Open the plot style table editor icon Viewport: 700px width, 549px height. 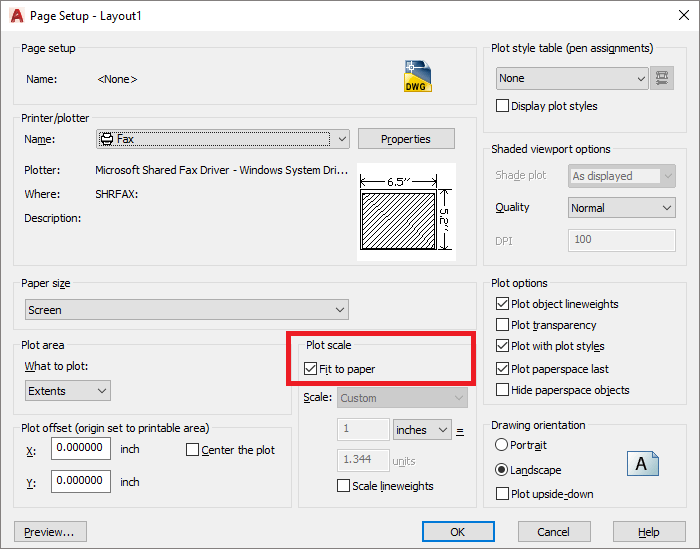(x=662, y=79)
